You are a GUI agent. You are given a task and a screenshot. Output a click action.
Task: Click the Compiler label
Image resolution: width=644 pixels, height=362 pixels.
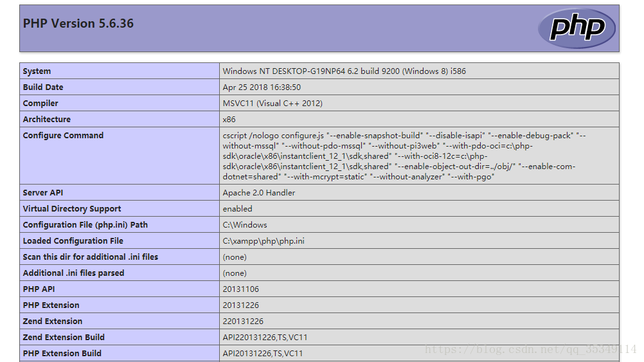pyautogui.click(x=40, y=103)
